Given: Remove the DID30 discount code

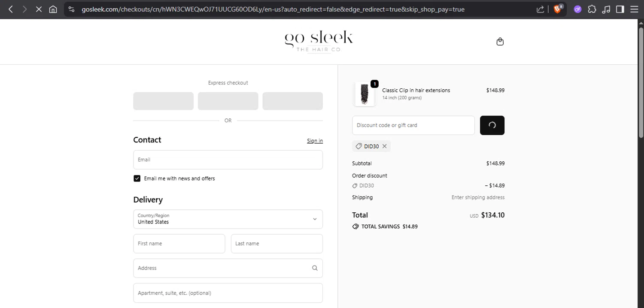Looking at the screenshot, I should click(x=385, y=146).
